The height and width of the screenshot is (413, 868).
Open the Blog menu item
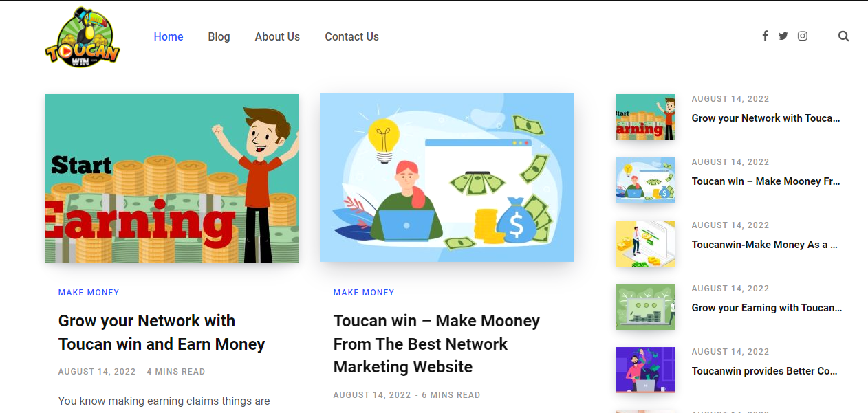(x=219, y=36)
